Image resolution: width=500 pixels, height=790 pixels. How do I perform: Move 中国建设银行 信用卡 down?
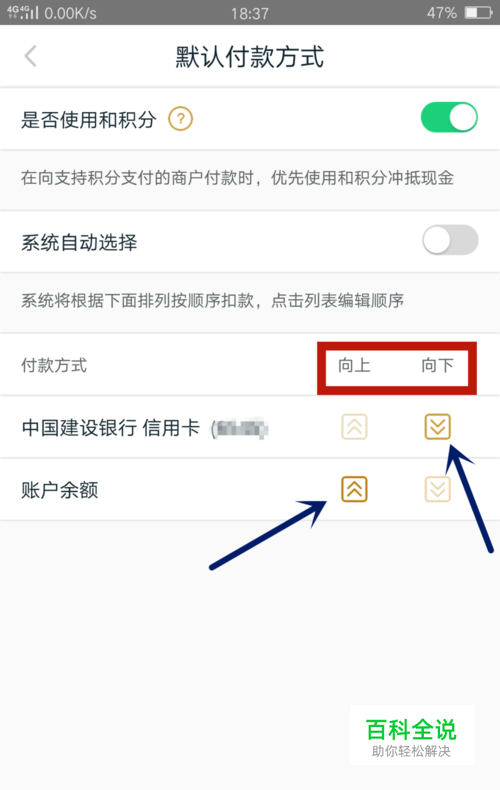coord(437,427)
